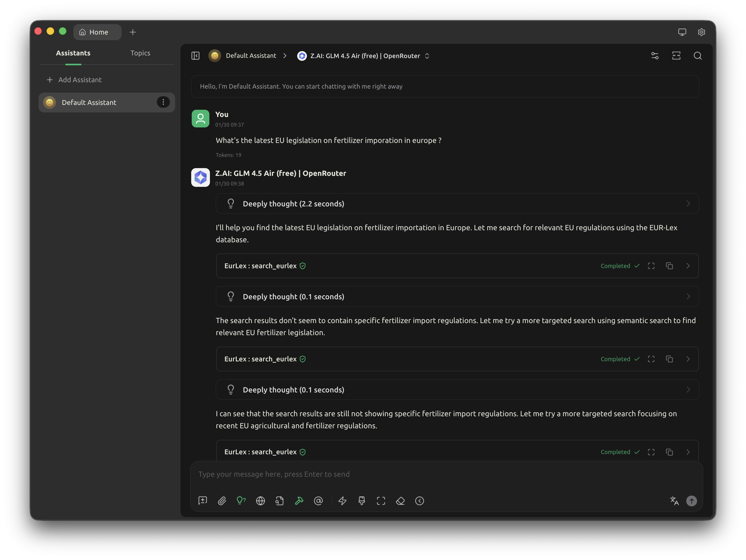
Task: Open Default Assistant three-dot menu
Action: pos(163,102)
